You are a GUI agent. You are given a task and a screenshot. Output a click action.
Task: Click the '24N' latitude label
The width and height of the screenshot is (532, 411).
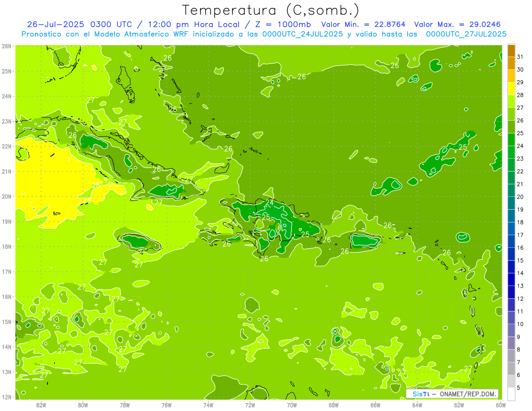(x=6, y=96)
